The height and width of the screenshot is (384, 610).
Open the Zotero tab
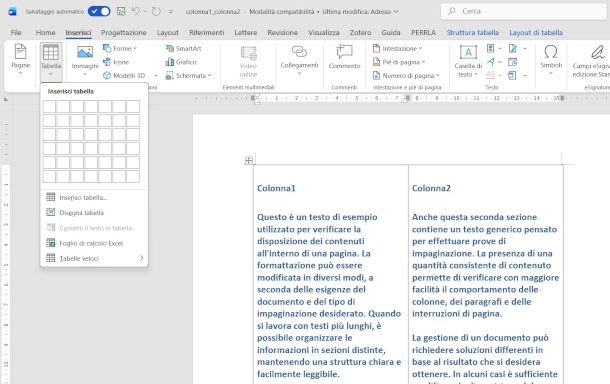[x=360, y=33]
